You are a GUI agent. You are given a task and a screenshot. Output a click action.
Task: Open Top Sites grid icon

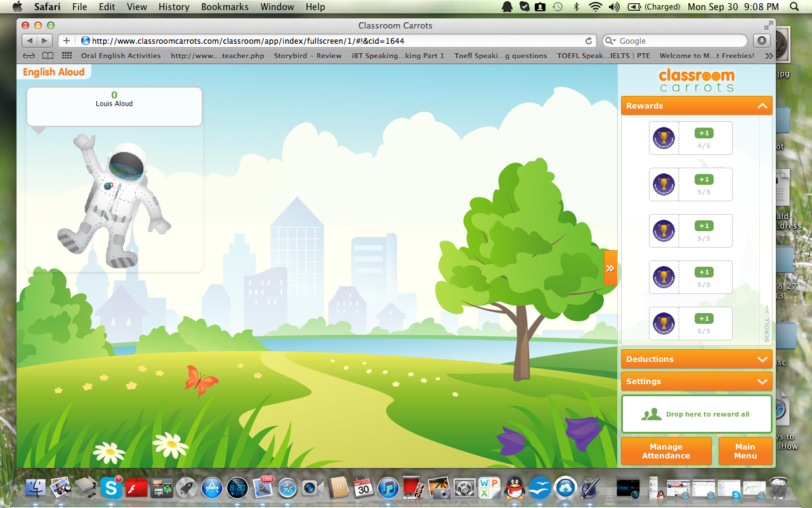click(x=67, y=56)
